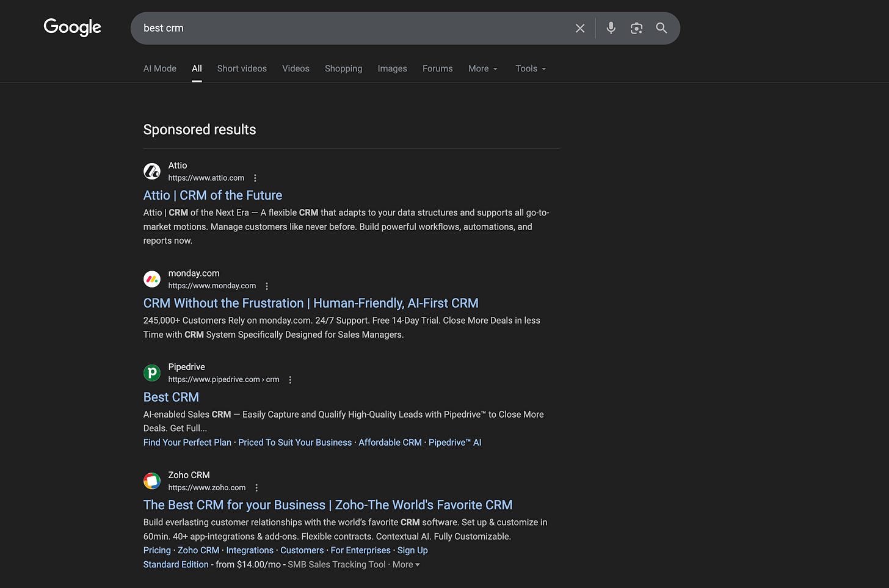Screen dimensions: 889x588
Task: Open three-dot menu beside pipedrive.com URL
Action: 290,380
